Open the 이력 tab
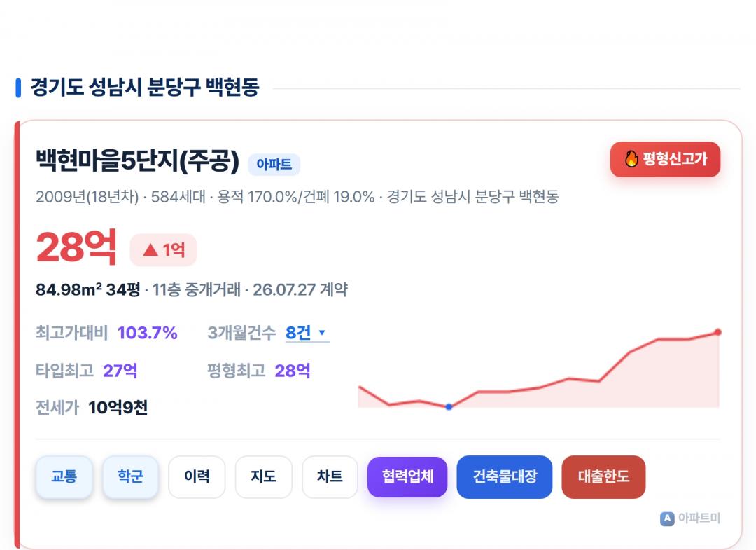Screen dimensions: 756x550 point(197,476)
